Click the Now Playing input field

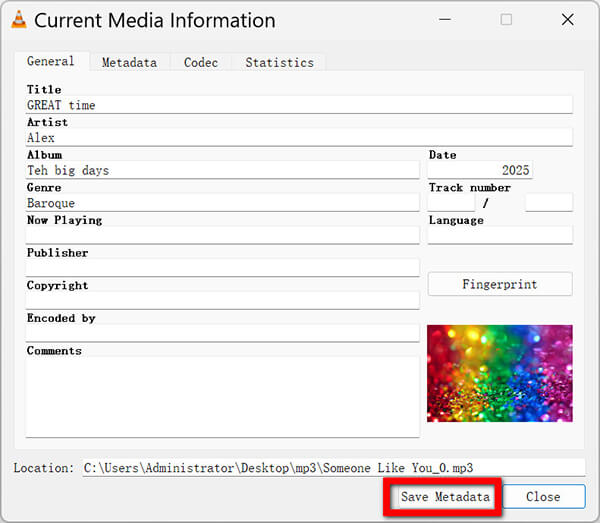point(223,235)
